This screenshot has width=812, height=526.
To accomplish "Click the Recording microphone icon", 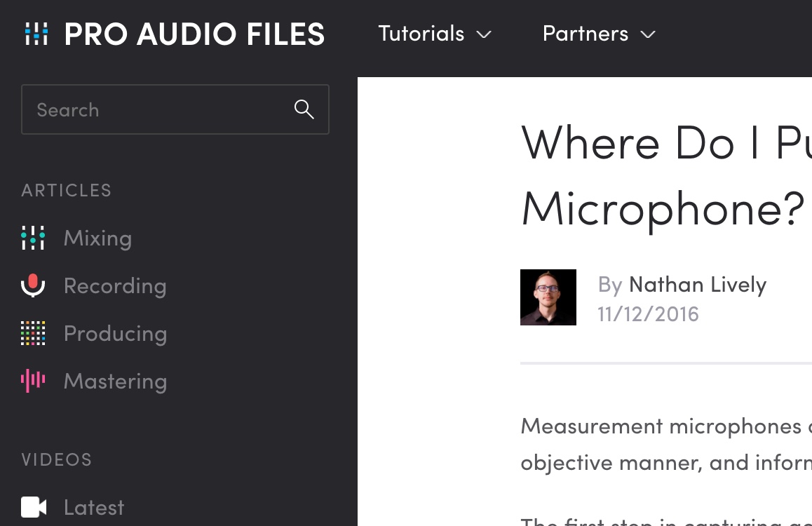I will (x=33, y=285).
